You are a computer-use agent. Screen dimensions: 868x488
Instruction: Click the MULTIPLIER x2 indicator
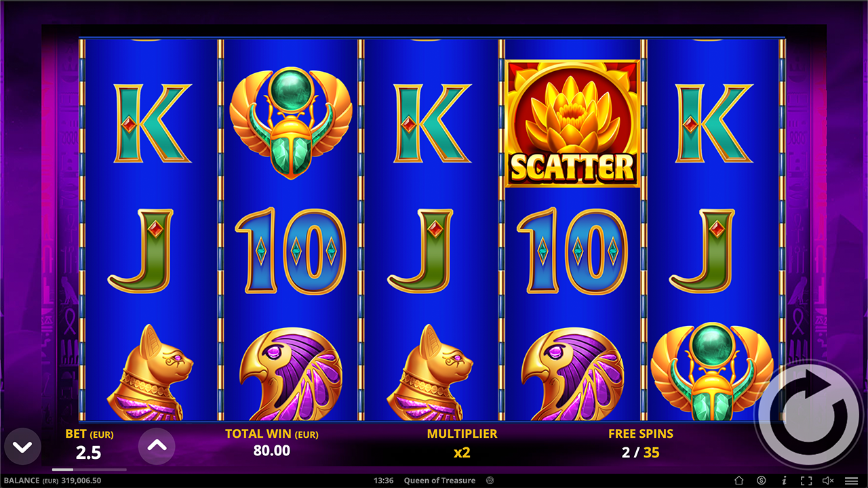tap(462, 452)
